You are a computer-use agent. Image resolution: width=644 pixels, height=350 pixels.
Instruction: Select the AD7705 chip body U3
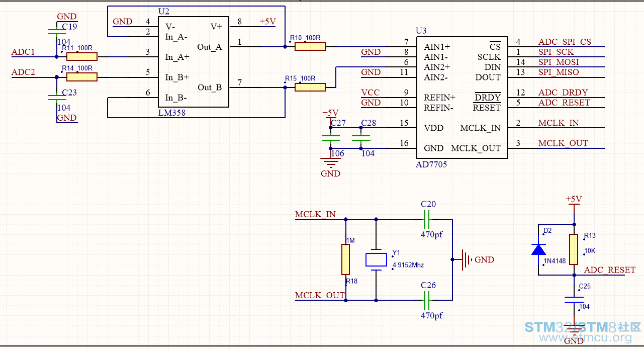pos(462,98)
